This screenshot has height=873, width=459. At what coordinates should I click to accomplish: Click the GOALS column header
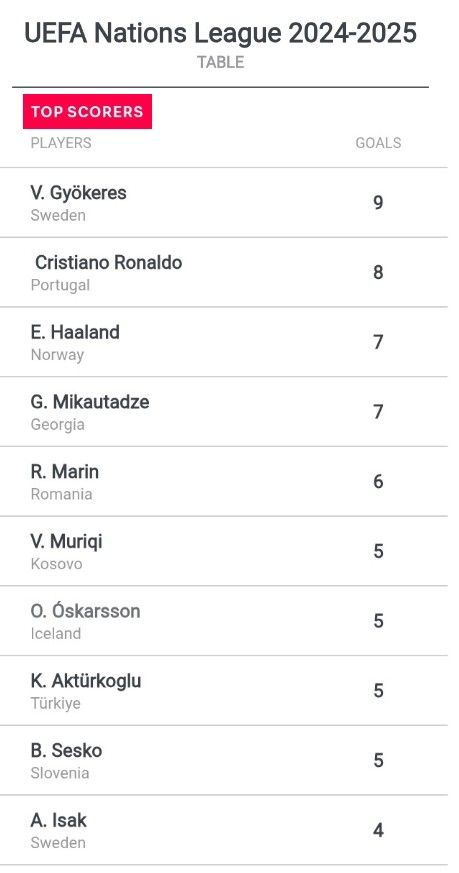coord(378,143)
